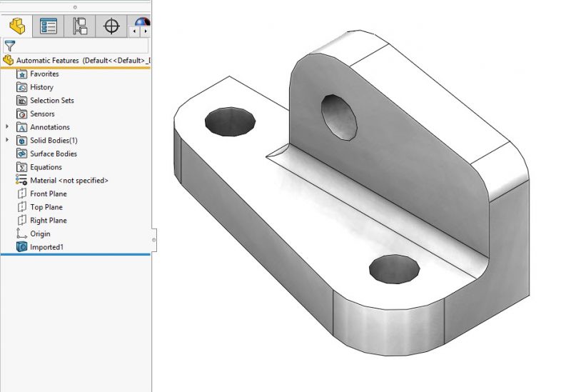The height and width of the screenshot is (392, 571).
Task: Select the Front Plane
Action: [48, 194]
